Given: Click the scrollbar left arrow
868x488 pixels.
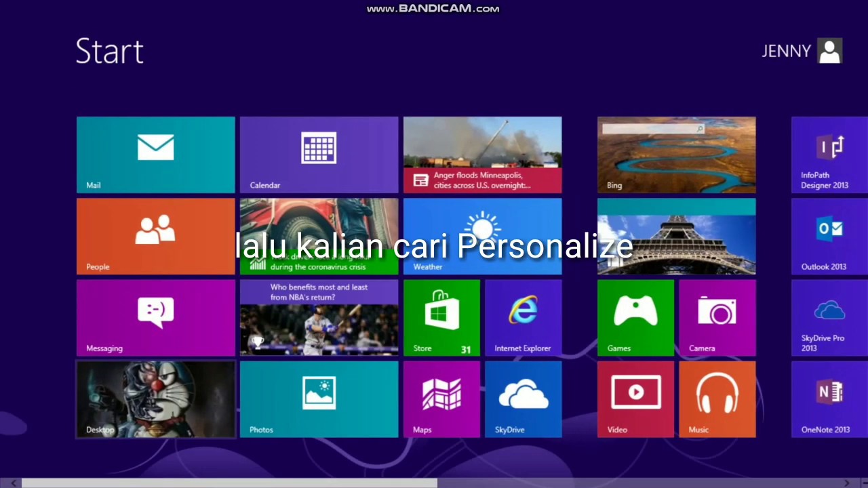Looking at the screenshot, I should pos(12,483).
